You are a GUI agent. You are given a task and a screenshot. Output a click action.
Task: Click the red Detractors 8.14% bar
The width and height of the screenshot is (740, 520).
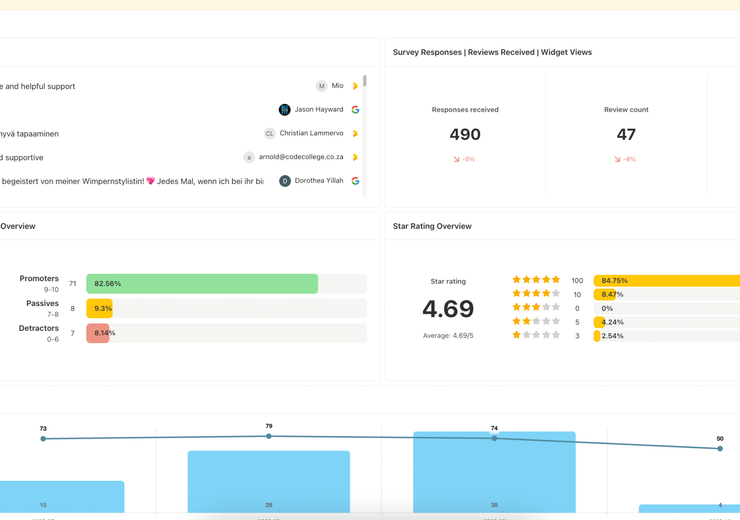98,333
